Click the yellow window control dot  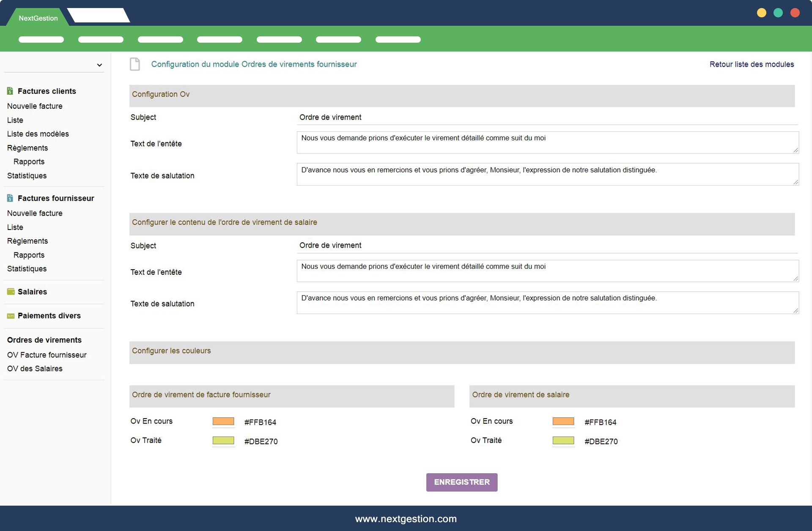click(761, 13)
